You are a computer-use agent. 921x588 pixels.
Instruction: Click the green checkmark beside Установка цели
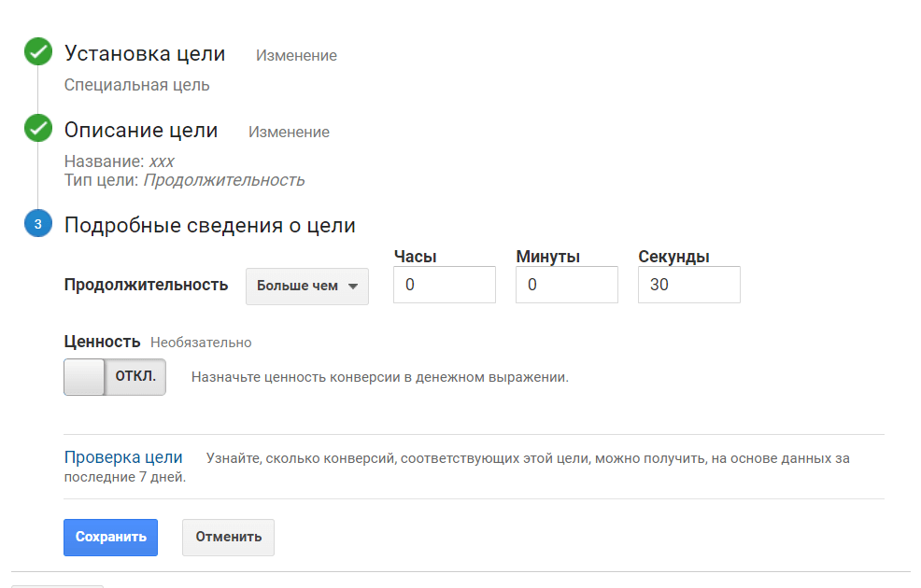(x=38, y=52)
